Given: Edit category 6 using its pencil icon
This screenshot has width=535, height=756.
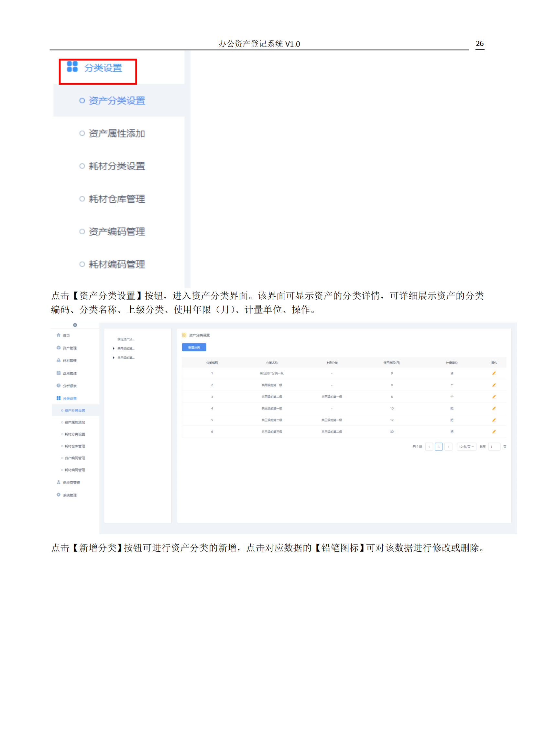Looking at the screenshot, I should coord(494,432).
